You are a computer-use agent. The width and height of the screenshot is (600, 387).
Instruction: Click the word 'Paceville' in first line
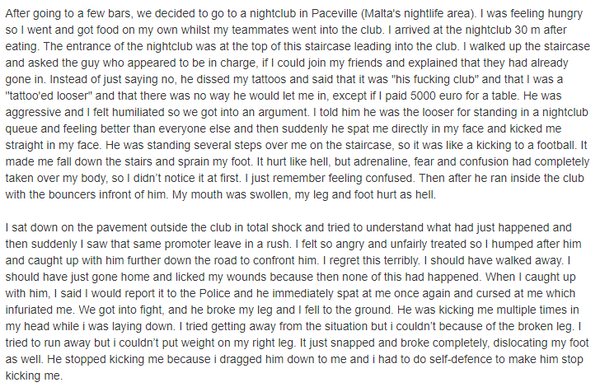tap(334, 13)
